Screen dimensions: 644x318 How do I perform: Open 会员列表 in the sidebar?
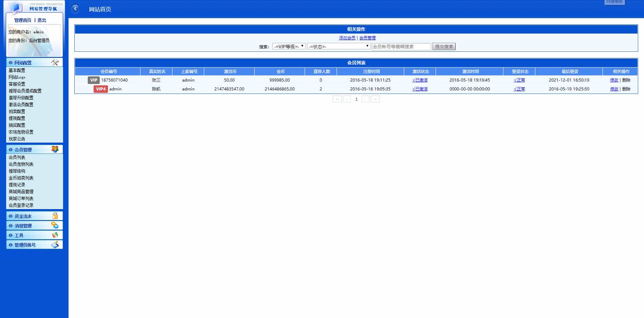[17, 157]
